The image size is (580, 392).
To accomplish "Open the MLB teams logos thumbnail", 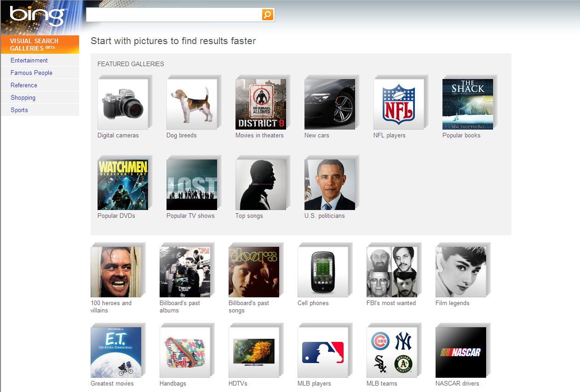I will (392, 352).
